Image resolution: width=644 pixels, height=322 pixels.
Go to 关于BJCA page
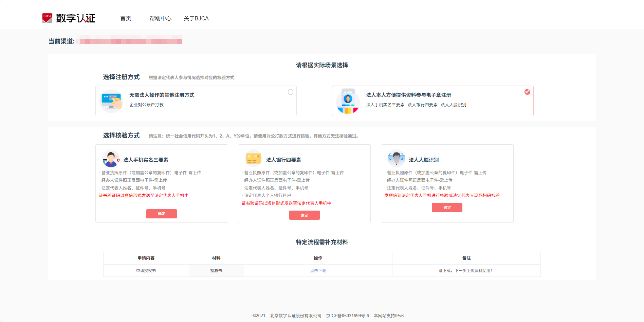[x=196, y=18]
